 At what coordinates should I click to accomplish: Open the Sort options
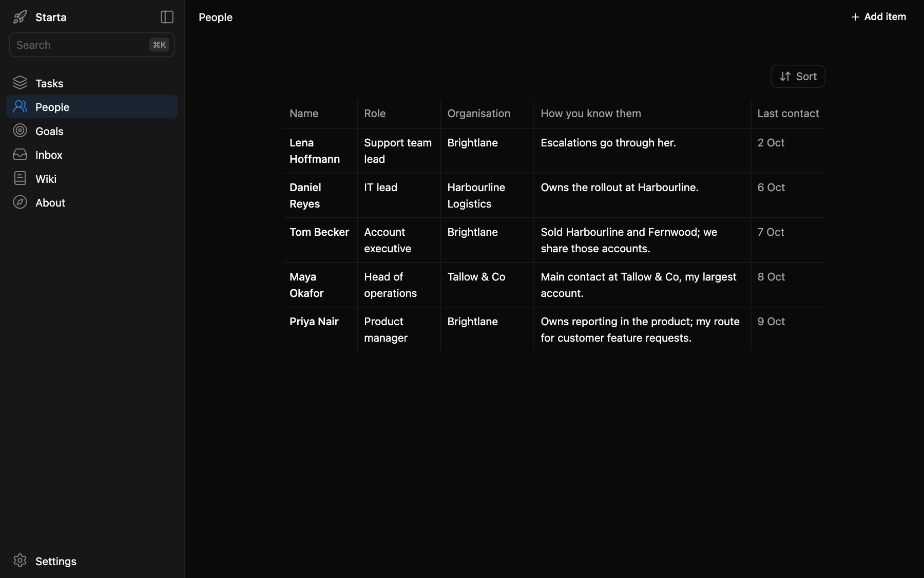[x=798, y=77]
